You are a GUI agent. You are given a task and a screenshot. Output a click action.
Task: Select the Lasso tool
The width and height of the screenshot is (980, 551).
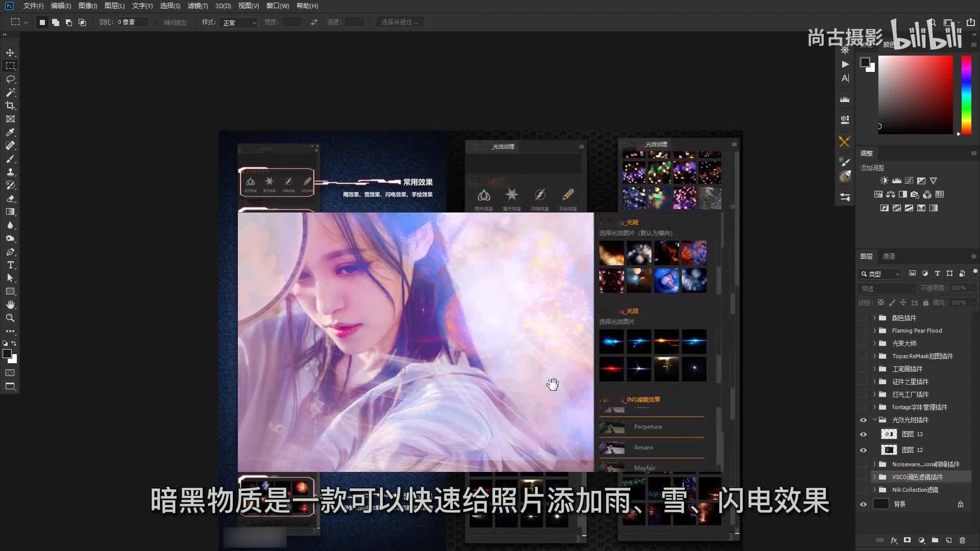click(x=10, y=79)
